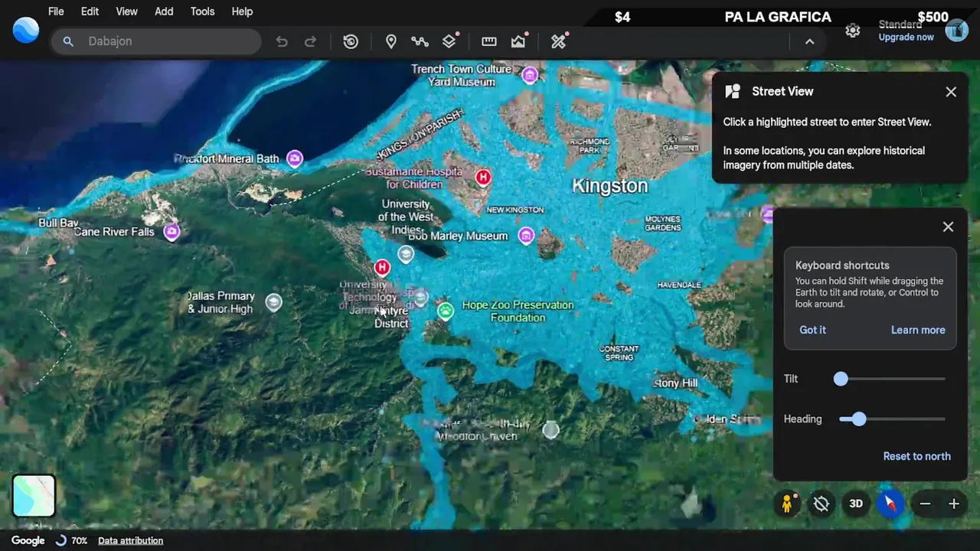
Task: Zoom out with minus button
Action: coord(925,504)
